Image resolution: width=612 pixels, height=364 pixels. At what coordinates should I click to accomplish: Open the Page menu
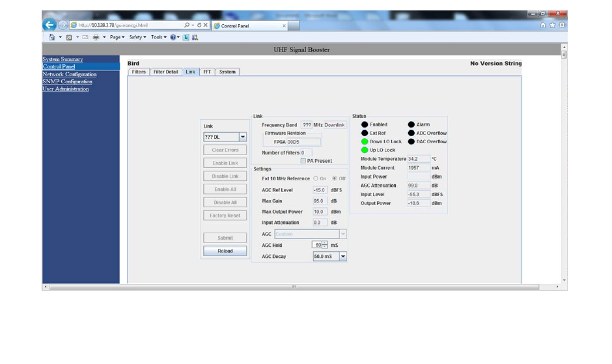pyautogui.click(x=117, y=37)
